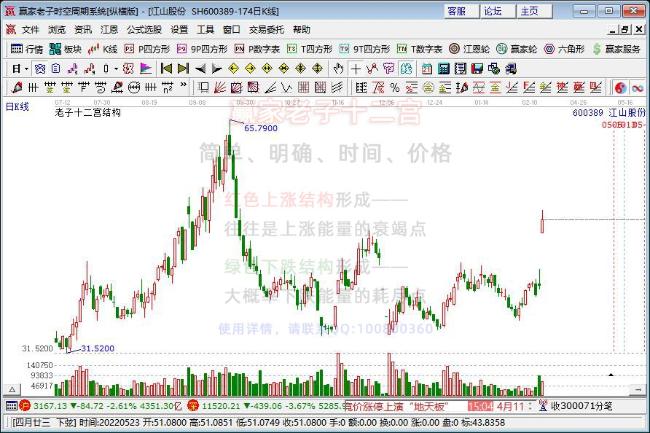Expand the 日 period dropdown arrow
Image resolution: width=650 pixels, height=433 pixels.
pos(27,69)
